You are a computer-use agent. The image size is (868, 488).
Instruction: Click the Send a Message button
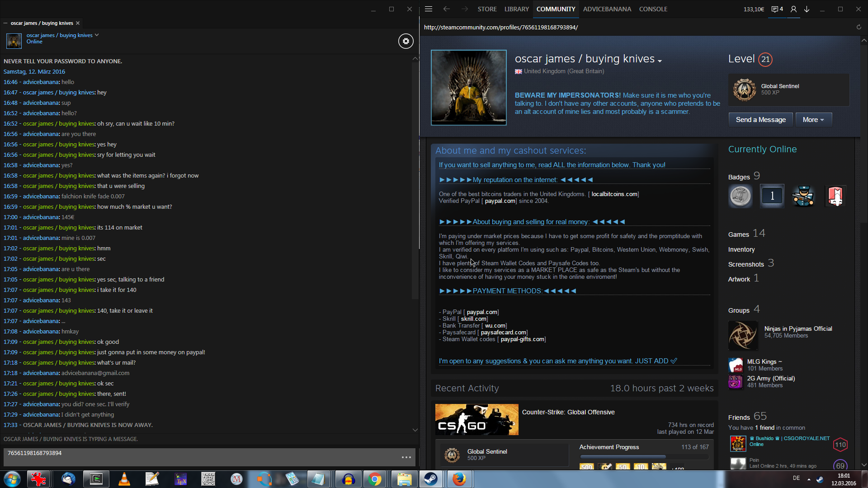760,120
